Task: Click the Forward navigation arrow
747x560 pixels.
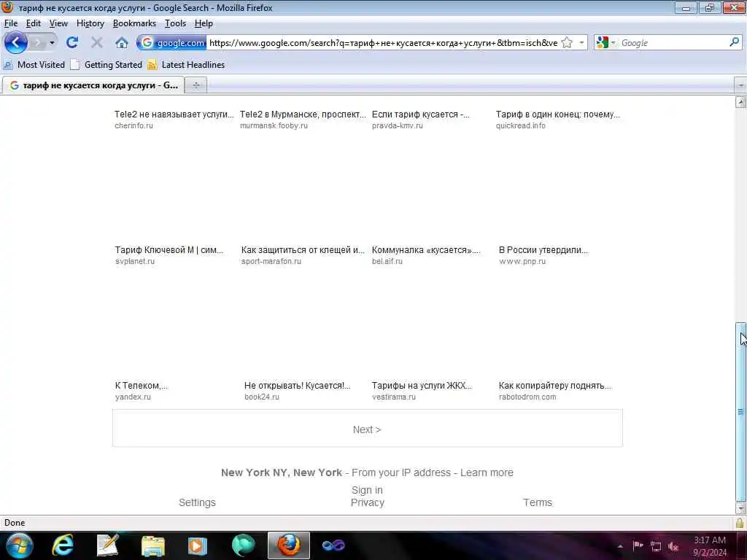Action: coord(38,43)
